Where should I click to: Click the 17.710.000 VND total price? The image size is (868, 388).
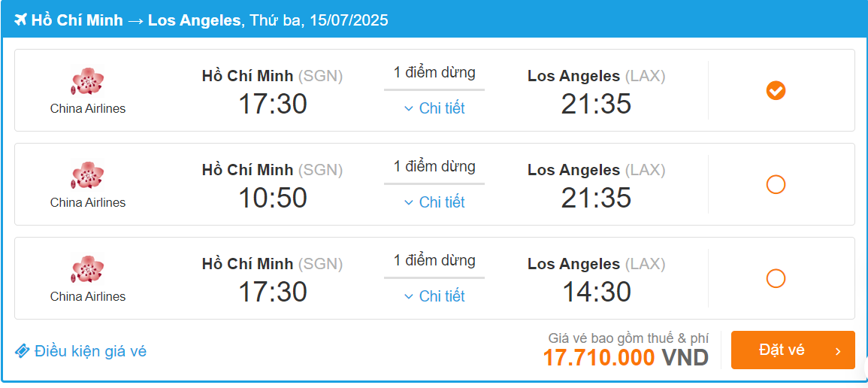coord(625,357)
